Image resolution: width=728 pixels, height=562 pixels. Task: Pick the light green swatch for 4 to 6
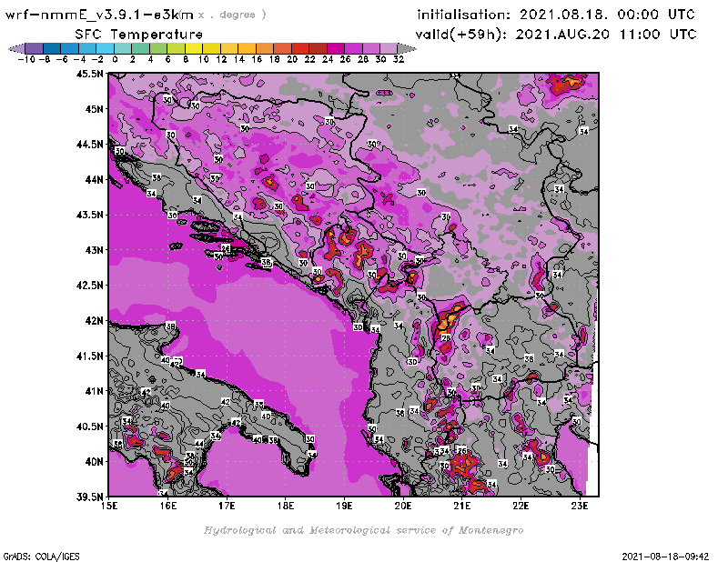[x=158, y=48]
